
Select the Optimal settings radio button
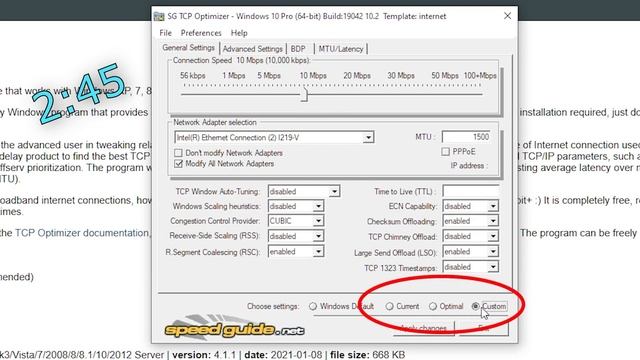[433, 306]
